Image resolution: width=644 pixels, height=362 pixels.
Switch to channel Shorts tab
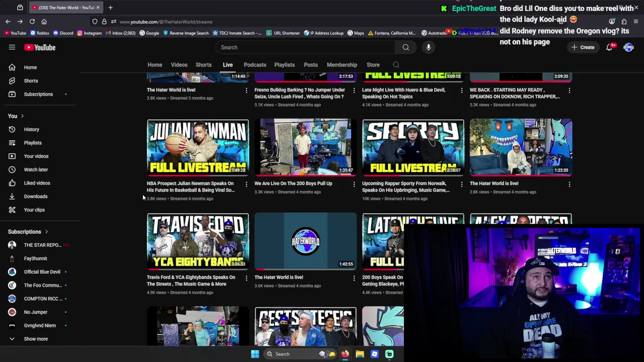(204, 65)
